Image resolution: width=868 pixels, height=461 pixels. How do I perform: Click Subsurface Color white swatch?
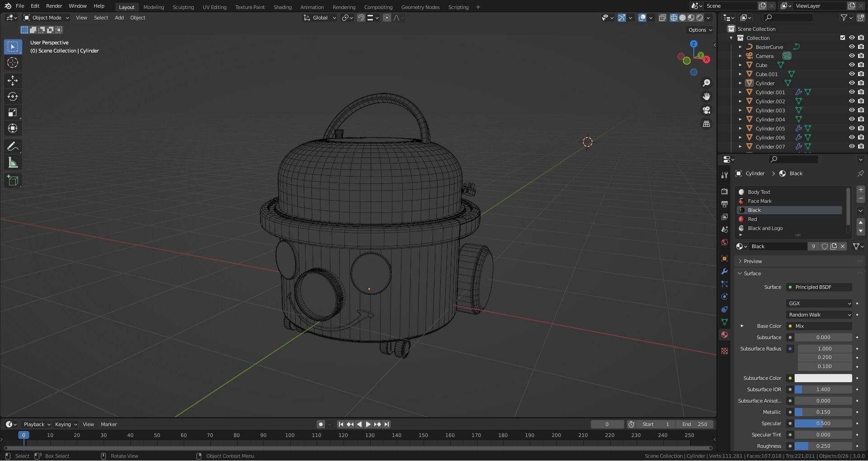point(823,378)
